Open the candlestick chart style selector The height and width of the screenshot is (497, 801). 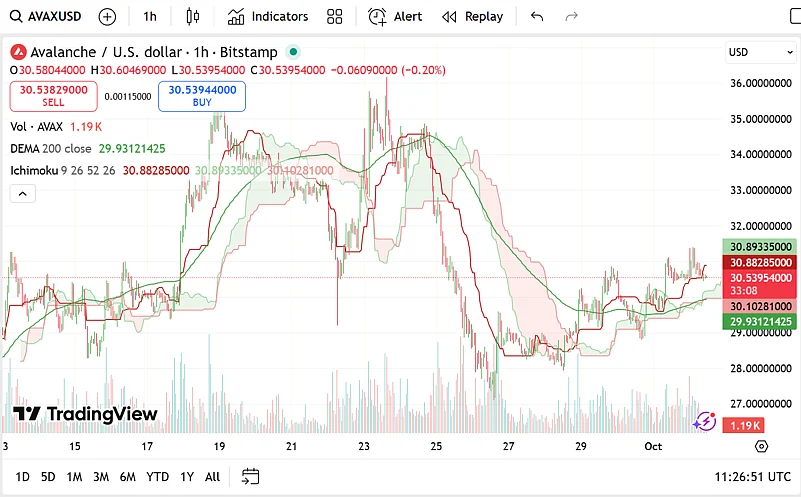(193, 17)
